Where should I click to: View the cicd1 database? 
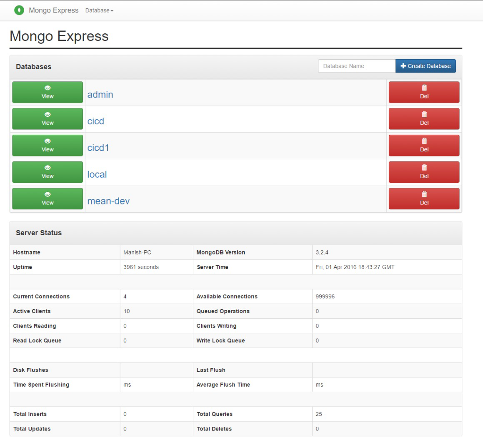[x=48, y=146]
